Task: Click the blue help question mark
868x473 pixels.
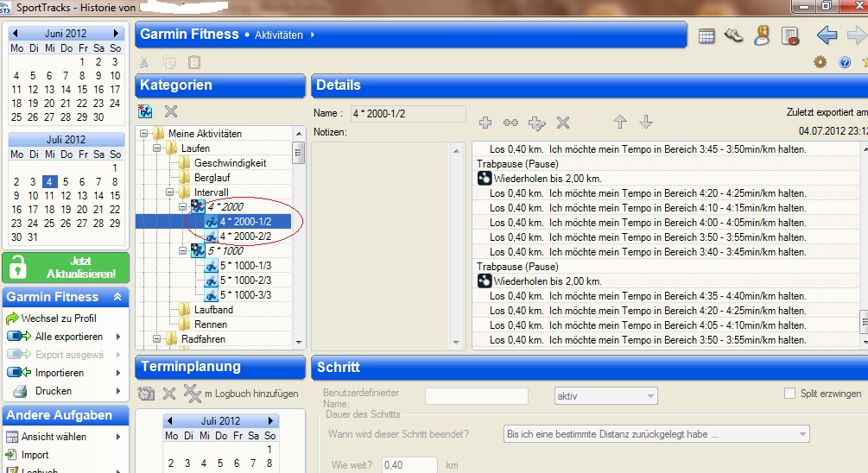Action: tap(845, 62)
